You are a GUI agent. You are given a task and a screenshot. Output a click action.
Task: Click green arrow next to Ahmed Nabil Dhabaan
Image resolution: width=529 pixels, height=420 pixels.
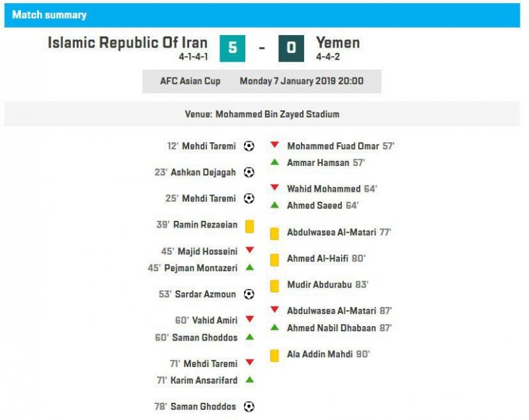[274, 327]
